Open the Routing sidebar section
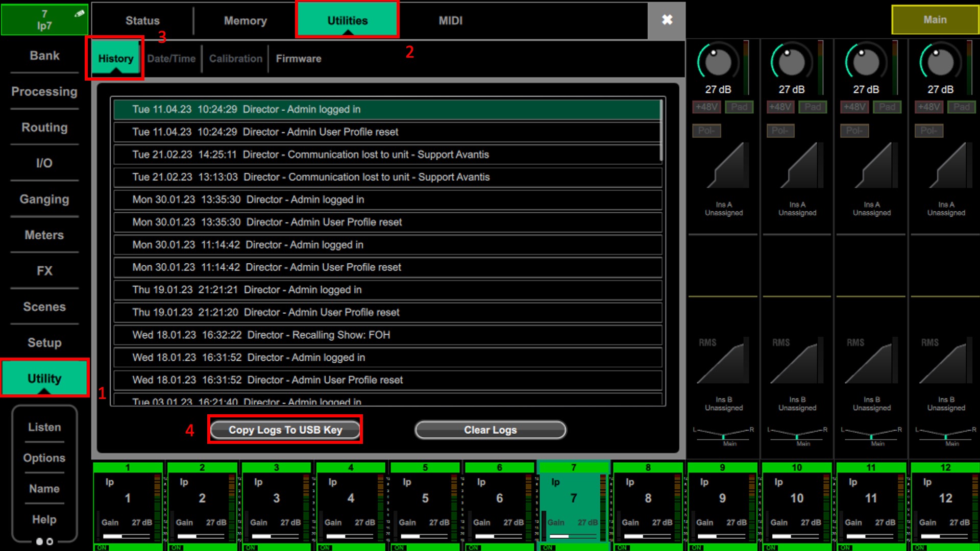Viewport: 980px width, 551px height. [x=44, y=128]
